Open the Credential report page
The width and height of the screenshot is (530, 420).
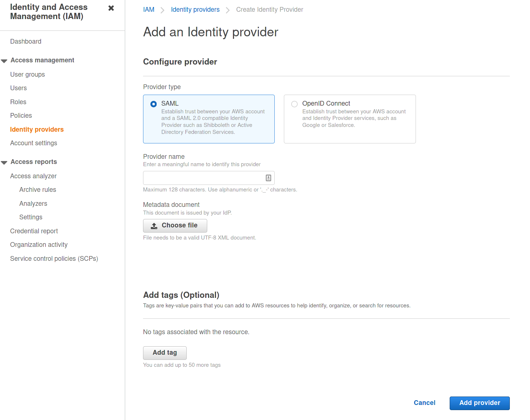click(34, 231)
